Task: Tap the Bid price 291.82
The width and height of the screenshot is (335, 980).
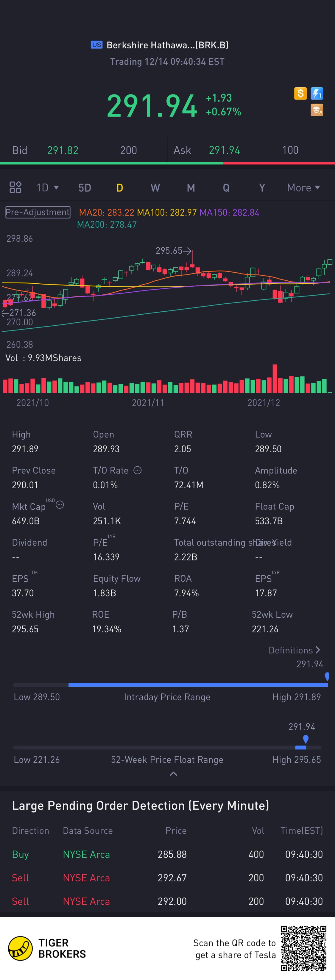Action: (x=63, y=150)
